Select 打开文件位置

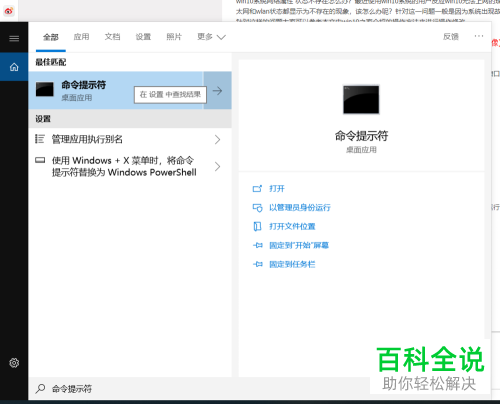point(292,227)
